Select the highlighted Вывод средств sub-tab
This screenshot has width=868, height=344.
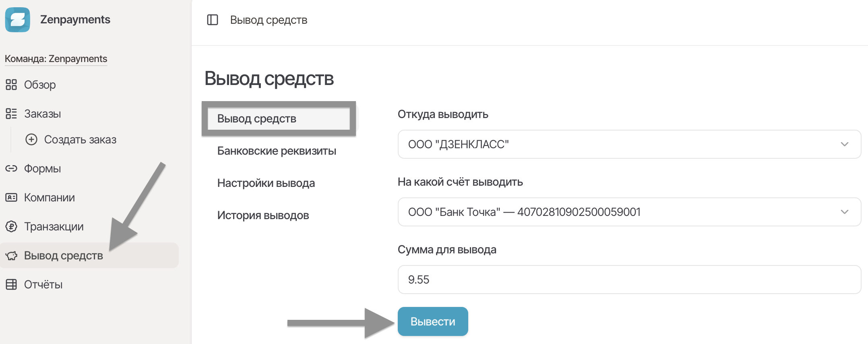(x=279, y=118)
